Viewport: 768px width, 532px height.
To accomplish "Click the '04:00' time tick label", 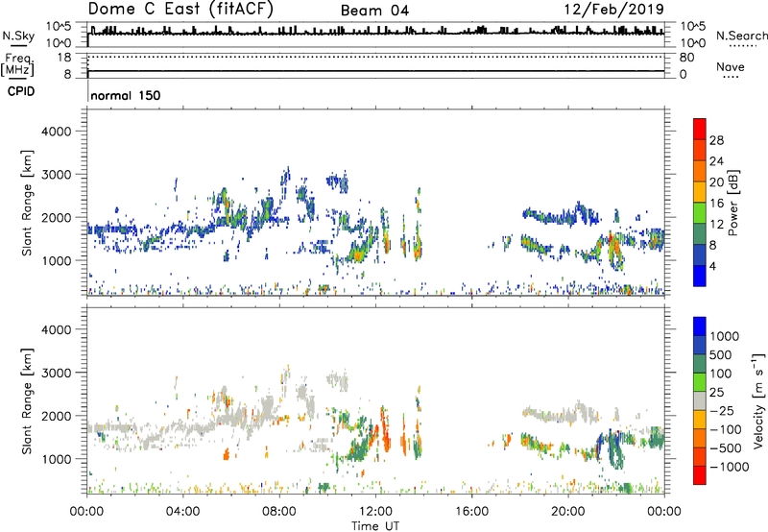I will (x=182, y=512).
